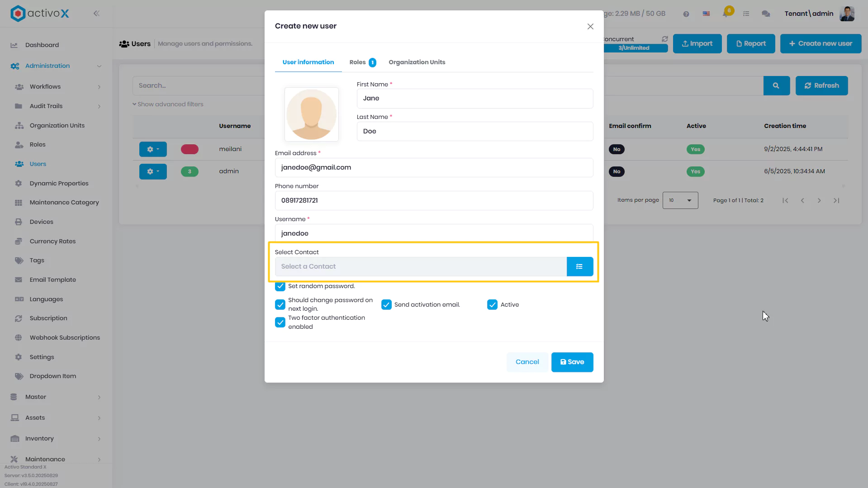Toggle Active checkbox

coord(492,305)
